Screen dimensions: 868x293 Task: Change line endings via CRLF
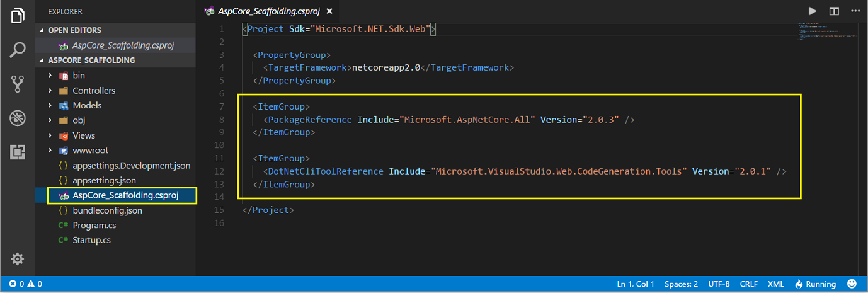point(748,284)
